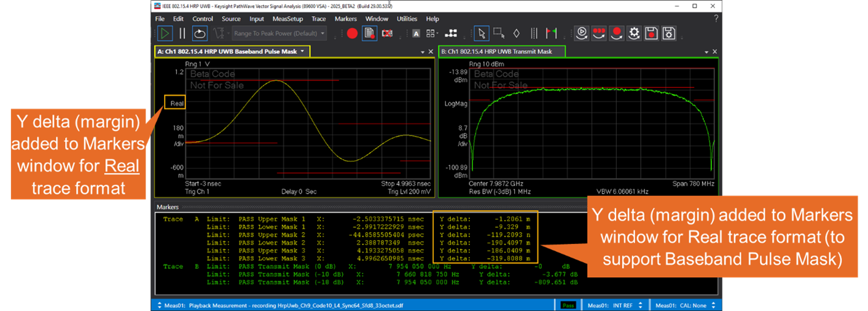Toggle the player recording document icon
Image resolution: width=868 pixels, height=311 pixels.
(x=369, y=33)
